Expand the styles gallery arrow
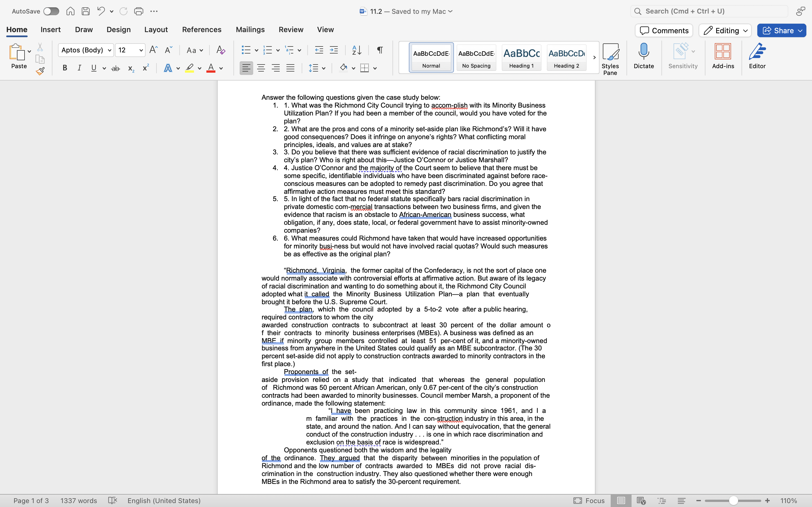812x507 pixels. (594, 57)
